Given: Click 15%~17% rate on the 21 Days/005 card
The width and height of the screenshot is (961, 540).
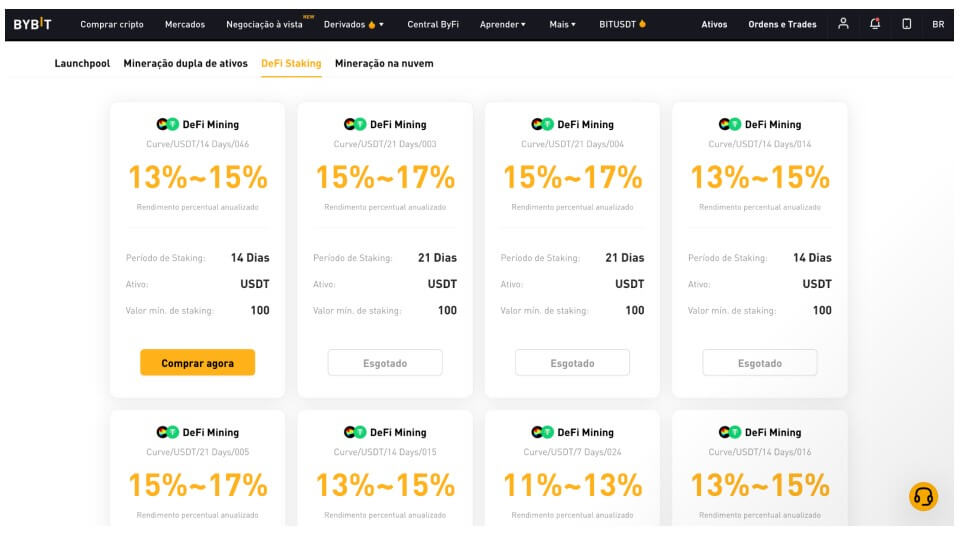Looking at the screenshot, I should (197, 485).
